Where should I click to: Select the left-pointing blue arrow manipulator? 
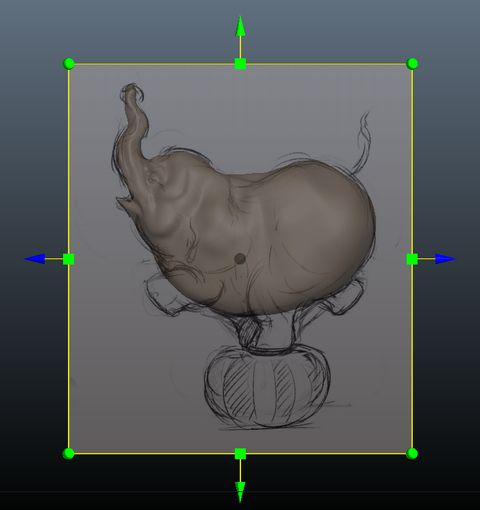pos(35,259)
